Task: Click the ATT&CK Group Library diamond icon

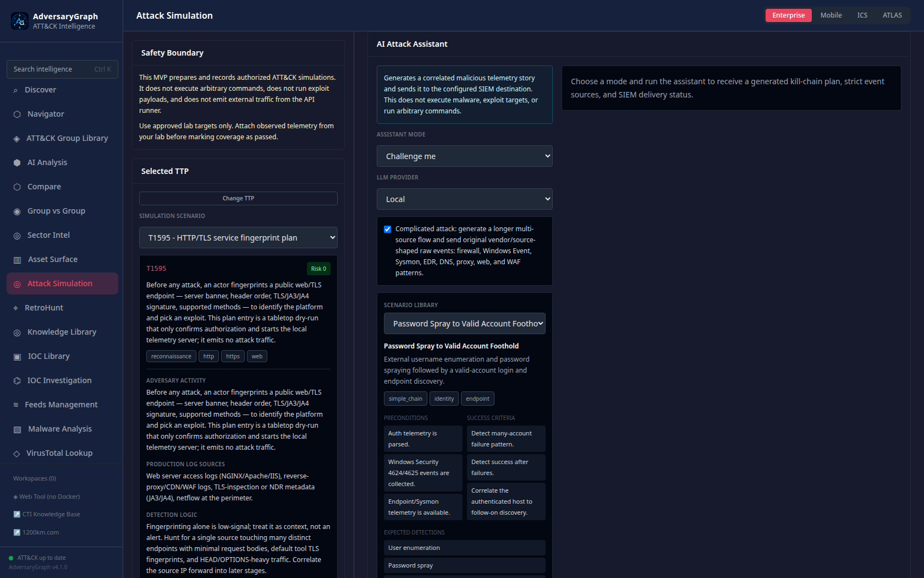Action: [16, 139]
